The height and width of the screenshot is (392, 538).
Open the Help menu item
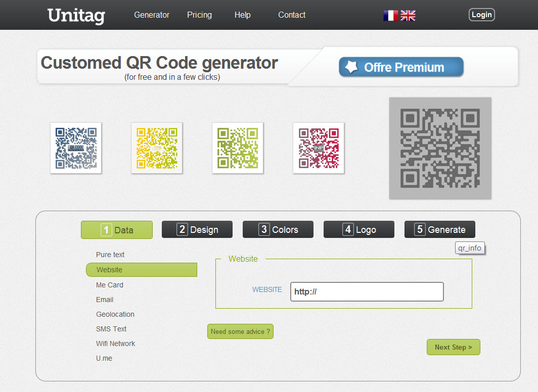tap(243, 15)
